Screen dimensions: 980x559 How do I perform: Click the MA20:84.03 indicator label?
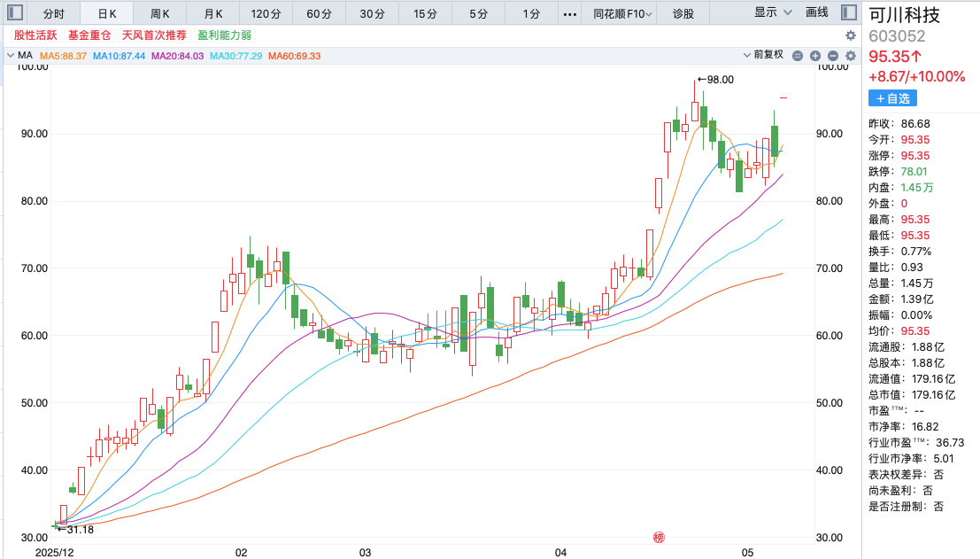pos(178,56)
